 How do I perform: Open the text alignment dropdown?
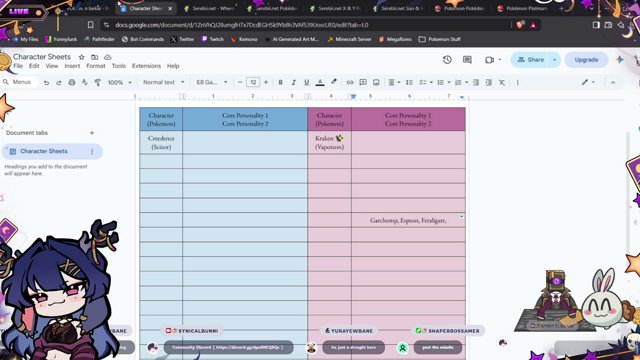tap(394, 82)
